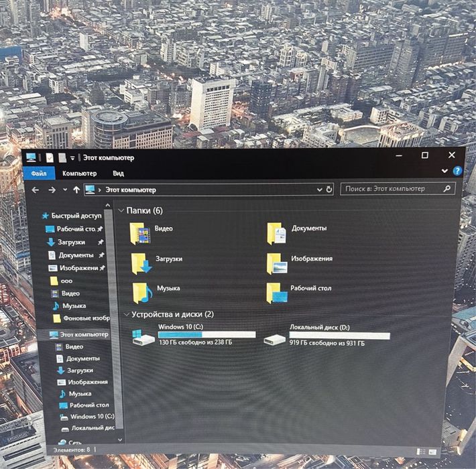
Task: Open the Файл menu tab
Action: click(39, 174)
